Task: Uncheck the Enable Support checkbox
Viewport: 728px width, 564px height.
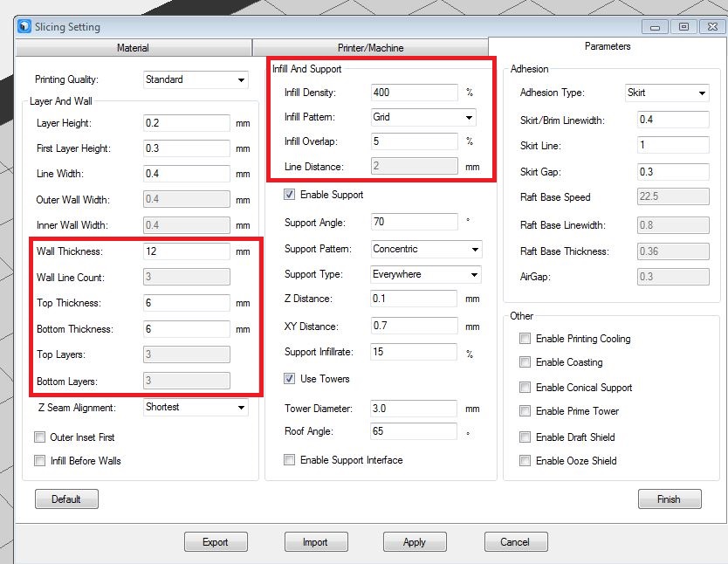Action: tap(291, 195)
